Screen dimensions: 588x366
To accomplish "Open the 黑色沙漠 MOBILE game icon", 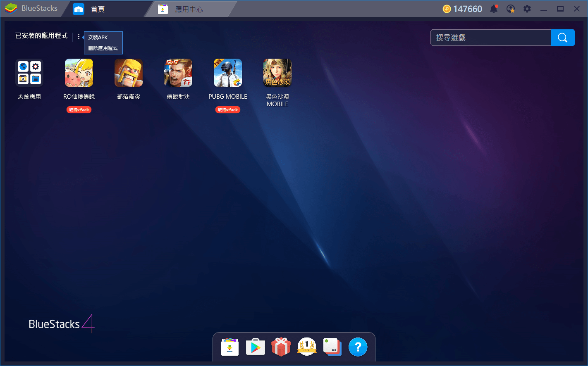I will click(277, 73).
